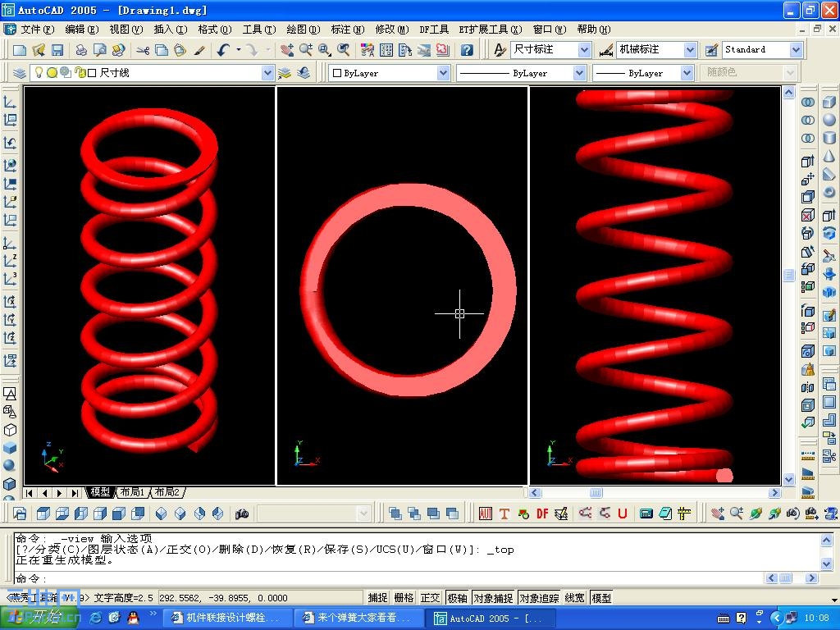The width and height of the screenshot is (840, 630).
Task: Toggle 线宽 lineweight display in status bar
Action: (575, 598)
